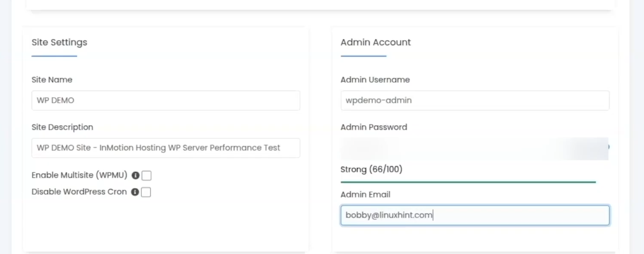Image resolution: width=644 pixels, height=254 pixels.
Task: Tick the Disable WordPress Cron checkbox
Action: pyautogui.click(x=146, y=192)
